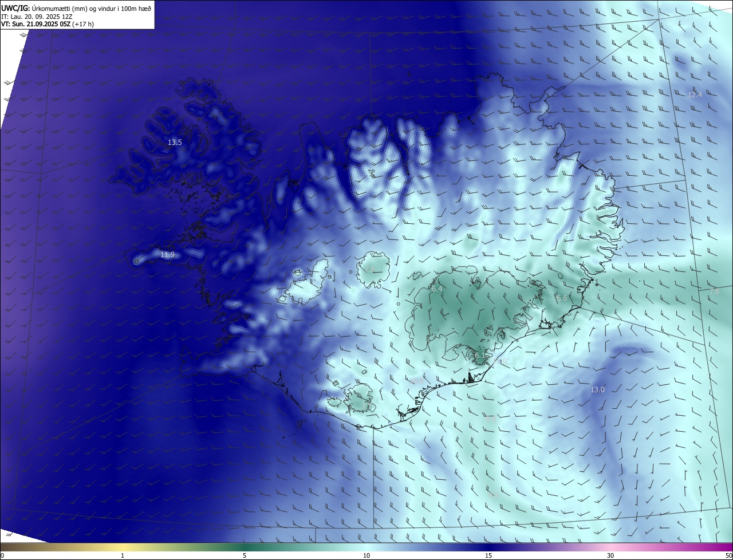The width and height of the screenshot is (733, 560).
Task: Click the 6.4 value on the glacier
Action: point(437,289)
